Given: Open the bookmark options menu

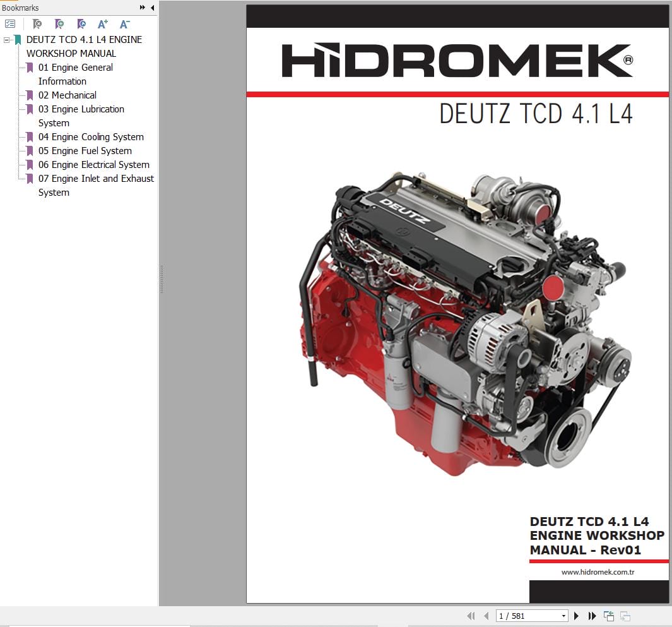Looking at the screenshot, I should point(10,23).
